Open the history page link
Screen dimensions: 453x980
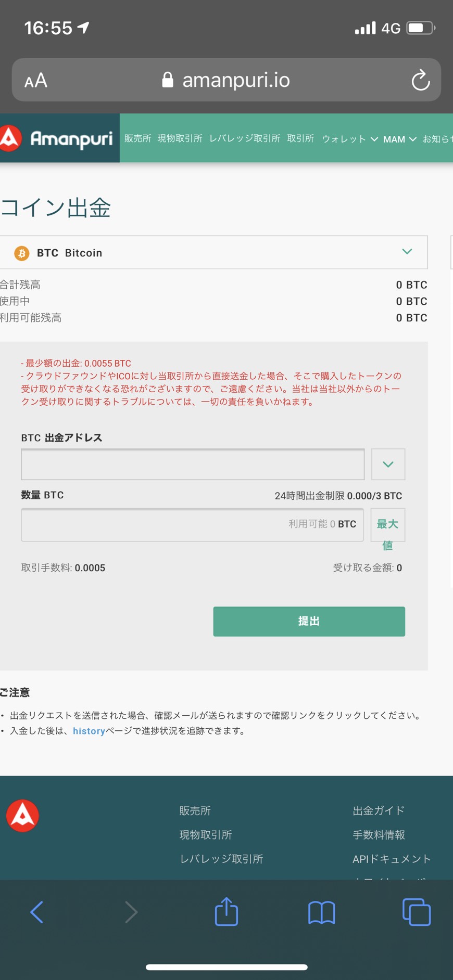89,731
